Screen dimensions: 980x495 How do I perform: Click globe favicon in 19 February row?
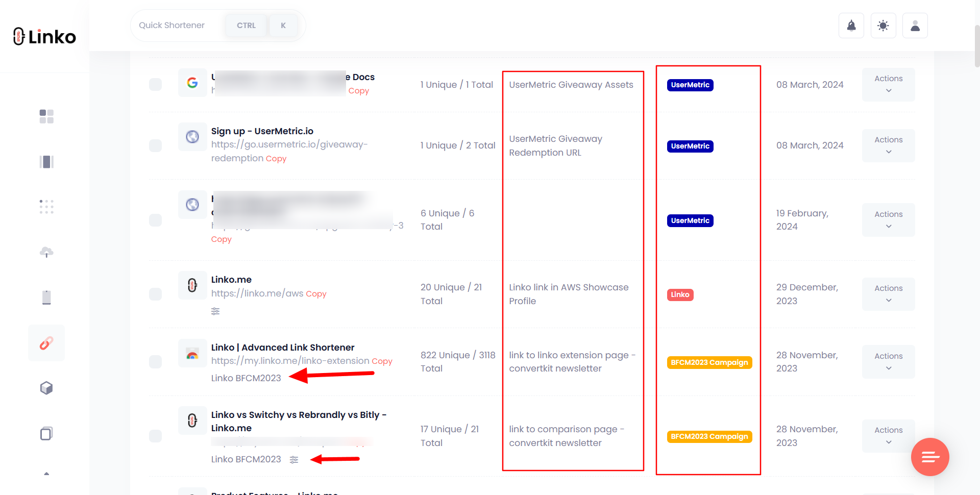pos(192,205)
